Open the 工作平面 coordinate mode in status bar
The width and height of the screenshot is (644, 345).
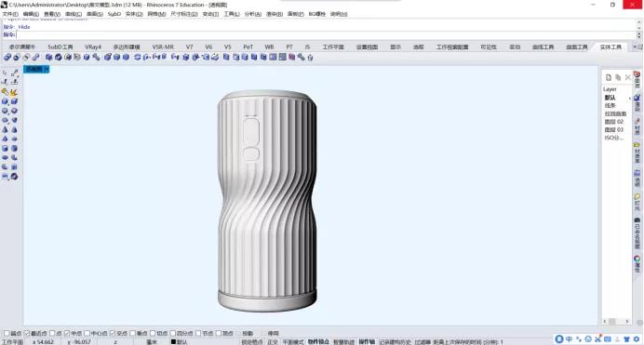pos(13,341)
